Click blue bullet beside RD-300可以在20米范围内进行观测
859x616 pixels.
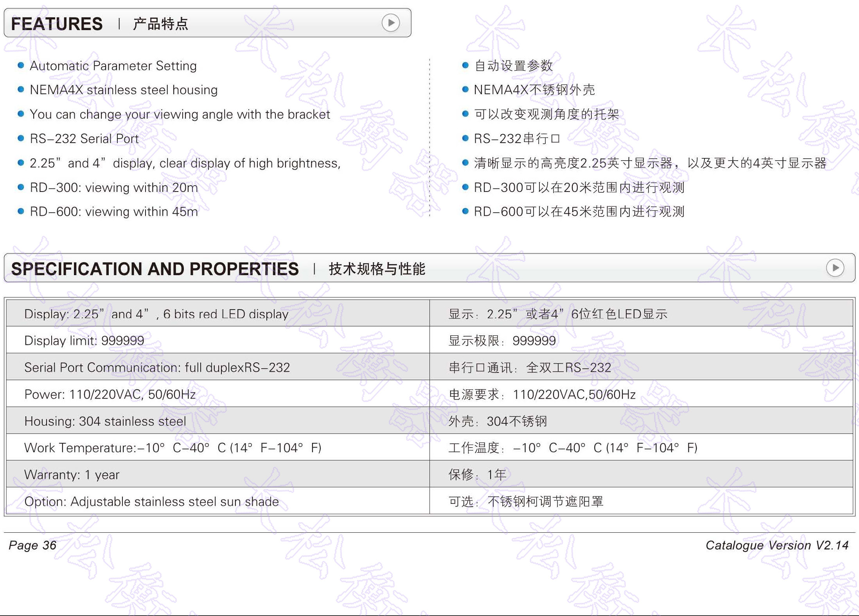[465, 187]
